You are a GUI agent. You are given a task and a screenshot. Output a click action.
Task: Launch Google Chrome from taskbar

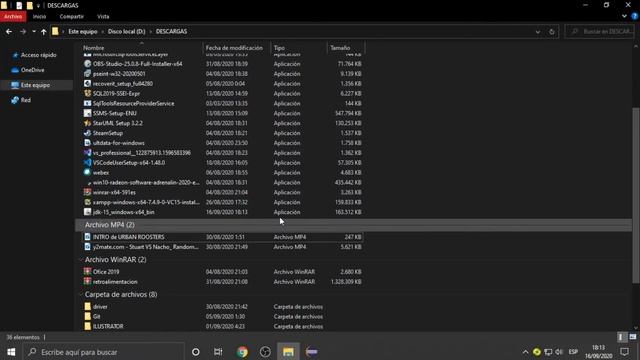tap(242, 352)
